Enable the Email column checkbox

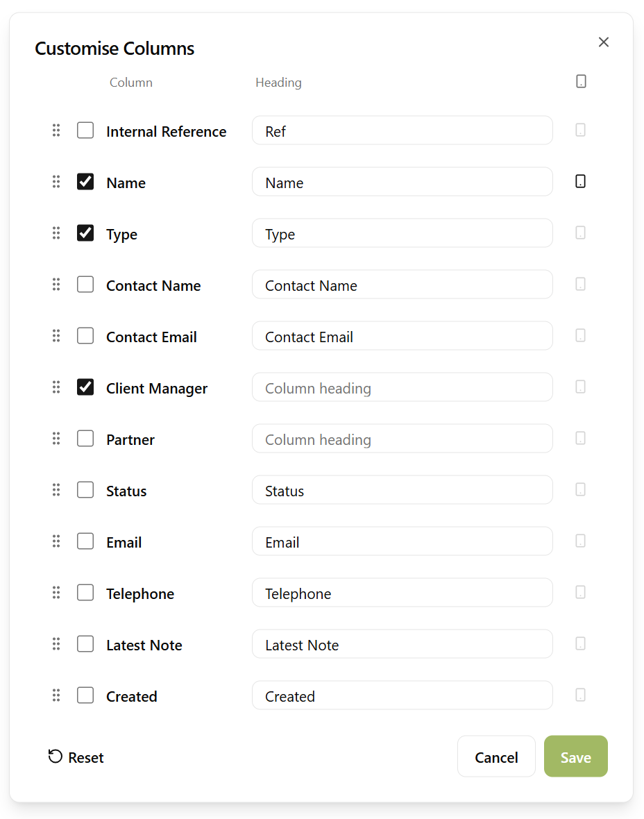point(85,541)
